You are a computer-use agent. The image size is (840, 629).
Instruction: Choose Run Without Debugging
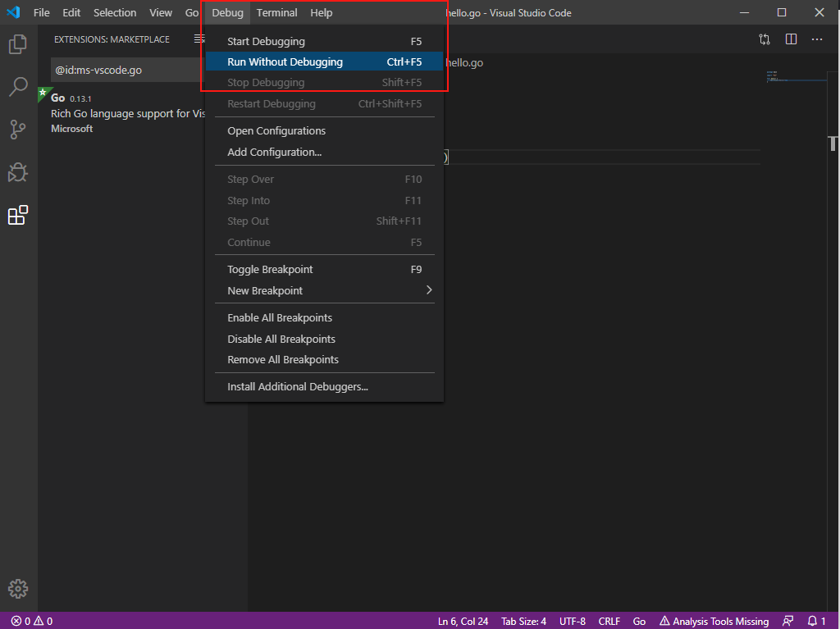click(324, 62)
